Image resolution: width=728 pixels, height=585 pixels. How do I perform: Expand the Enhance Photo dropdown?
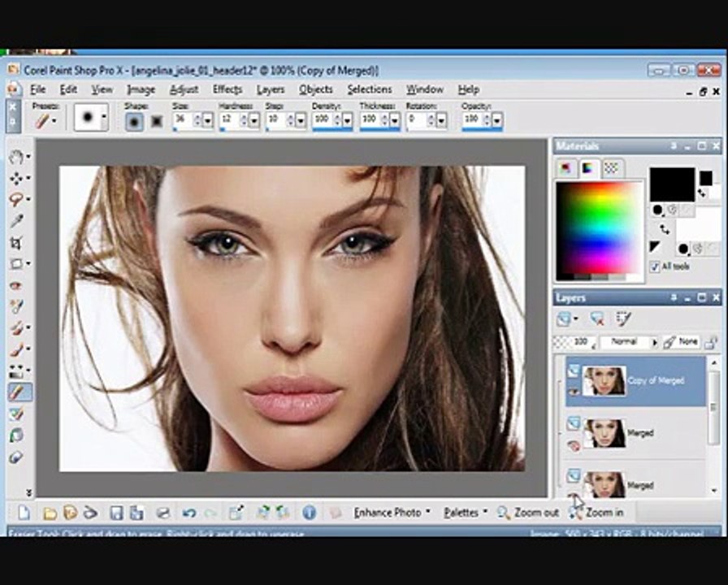tap(428, 512)
